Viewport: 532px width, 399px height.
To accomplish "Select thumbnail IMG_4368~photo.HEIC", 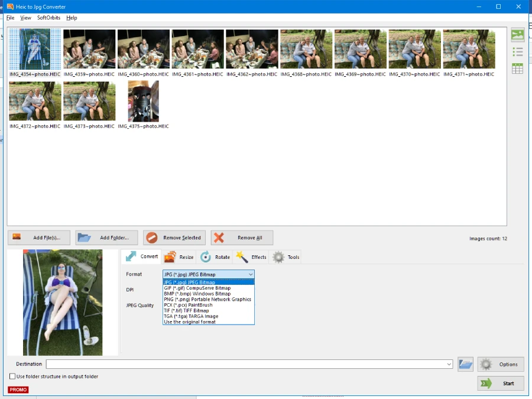I will click(x=306, y=53).
